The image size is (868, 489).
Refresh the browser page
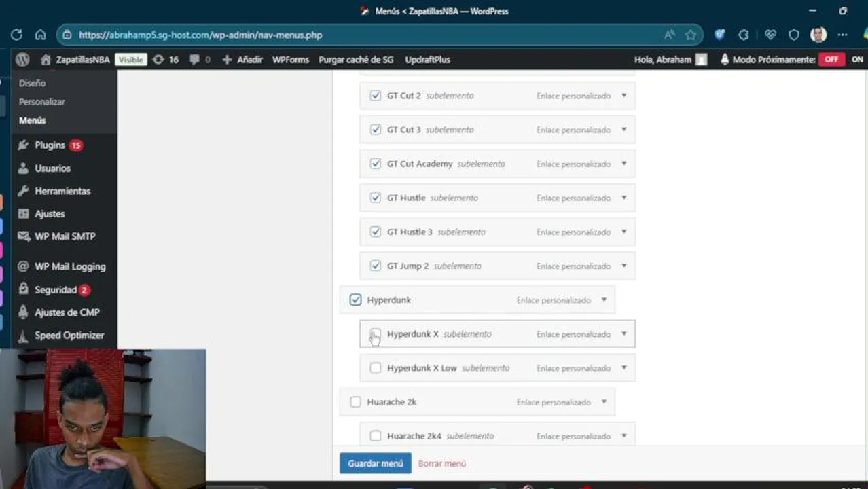17,35
